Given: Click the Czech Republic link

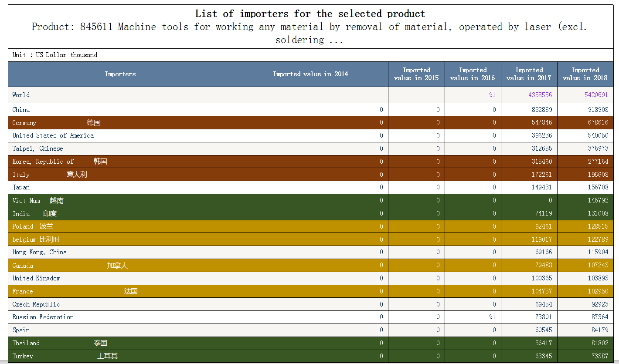Looking at the screenshot, I should 36,304.
